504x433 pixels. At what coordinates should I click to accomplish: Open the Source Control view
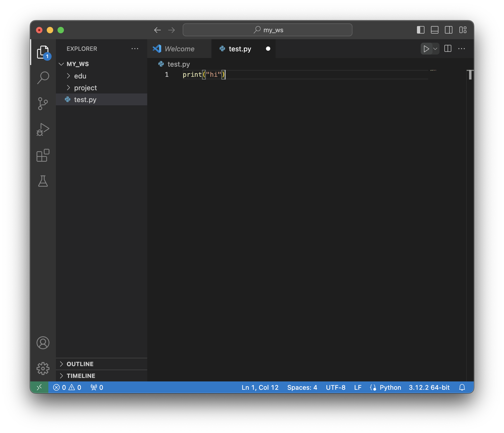pos(43,104)
